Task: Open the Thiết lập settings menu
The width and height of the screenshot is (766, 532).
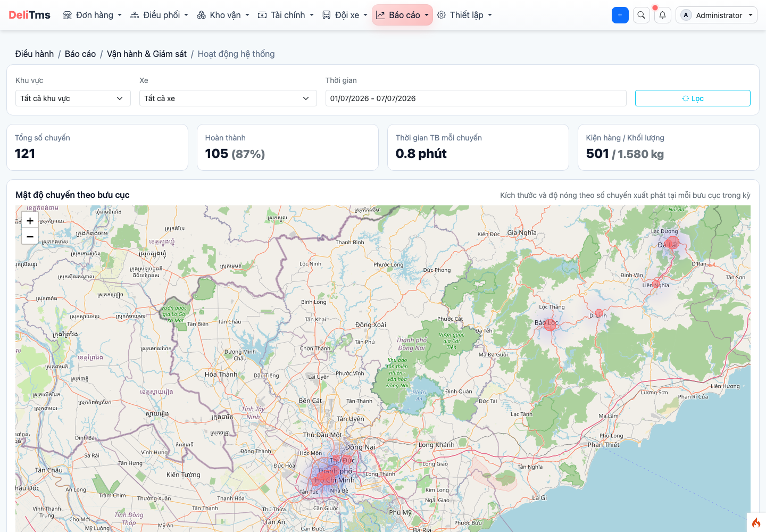Action: tap(464, 15)
